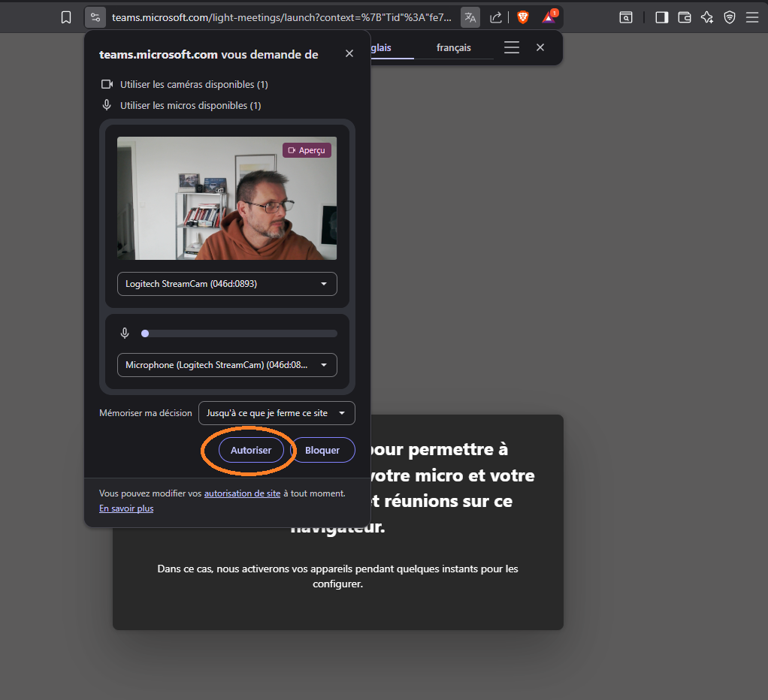Click the bookmark icon in the toolbar
Image resolution: width=768 pixels, height=700 pixels.
click(66, 17)
